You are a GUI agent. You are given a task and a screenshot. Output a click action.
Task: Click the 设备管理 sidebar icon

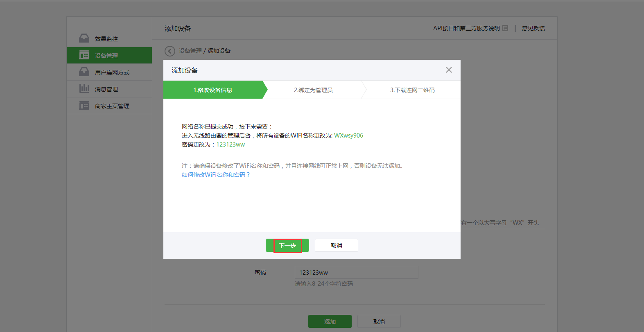tap(84, 55)
